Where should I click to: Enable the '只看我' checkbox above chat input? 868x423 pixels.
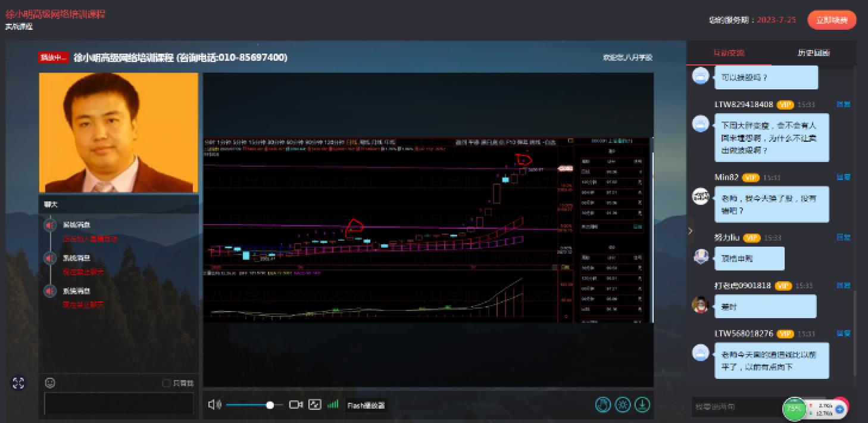click(167, 383)
